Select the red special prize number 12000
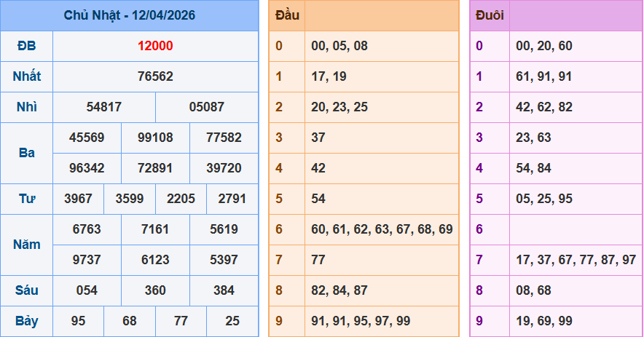The width and height of the screenshot is (644, 337). [155, 46]
